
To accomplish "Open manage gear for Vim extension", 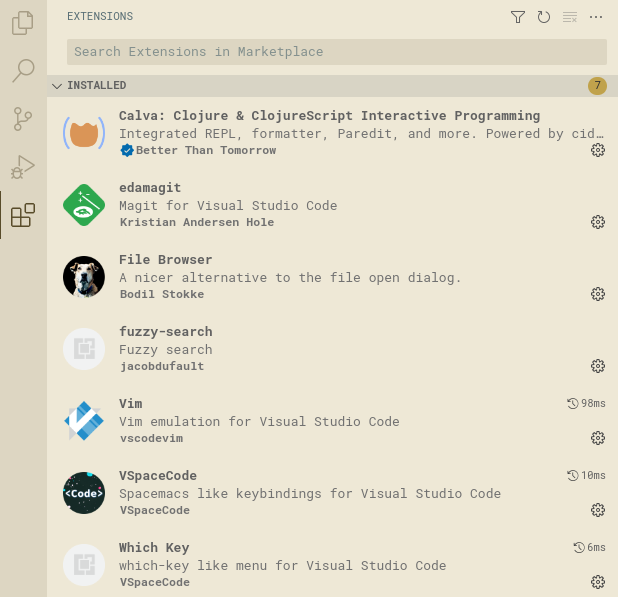I will (598, 438).
